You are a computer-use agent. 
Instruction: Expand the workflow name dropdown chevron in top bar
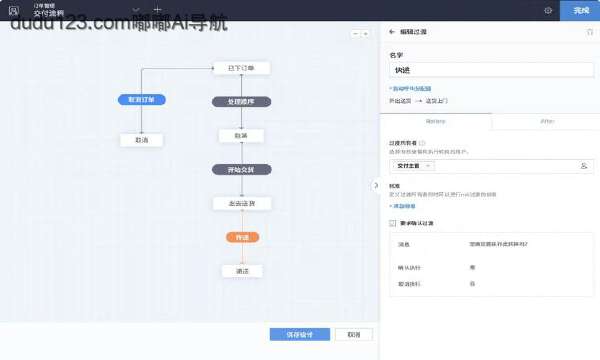pyautogui.click(x=136, y=10)
